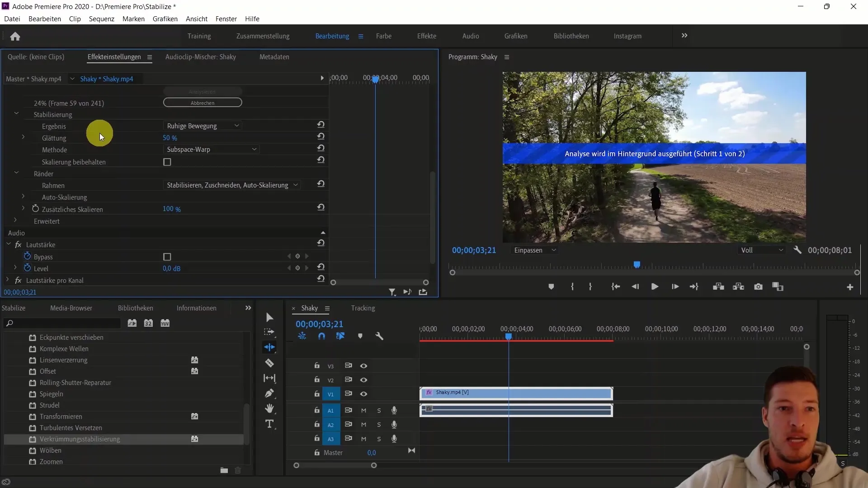Mute audio track A1
The height and width of the screenshot is (488, 868).
click(363, 410)
